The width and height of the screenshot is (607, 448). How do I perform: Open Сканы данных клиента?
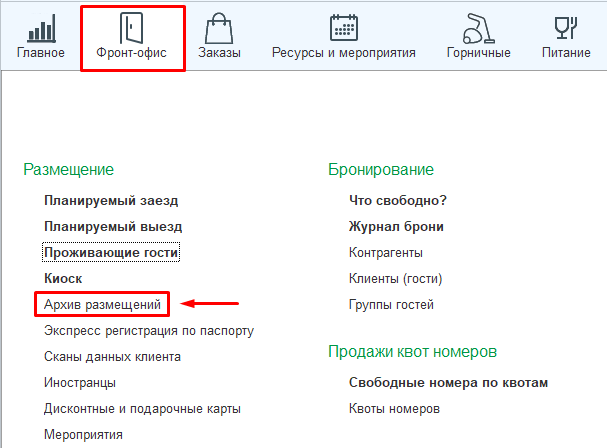(x=112, y=357)
